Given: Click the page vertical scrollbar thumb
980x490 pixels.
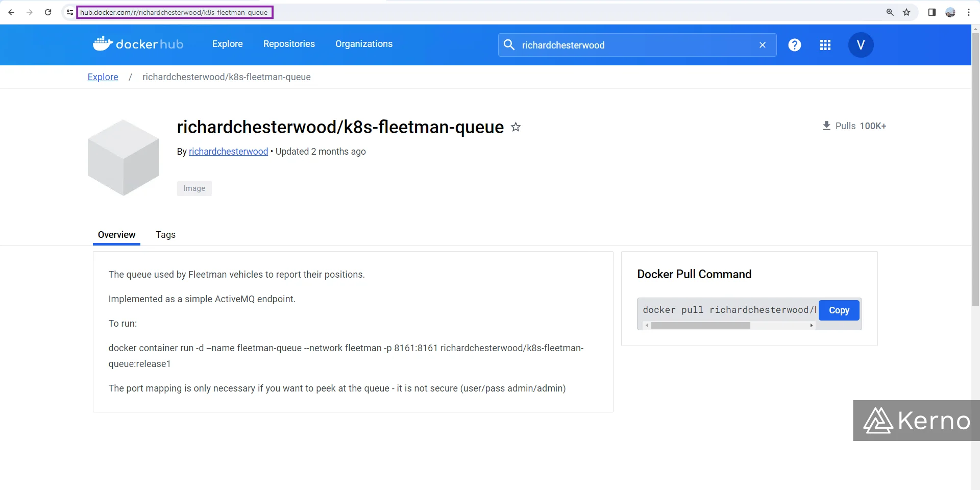Looking at the screenshot, I should pyautogui.click(x=975, y=170).
